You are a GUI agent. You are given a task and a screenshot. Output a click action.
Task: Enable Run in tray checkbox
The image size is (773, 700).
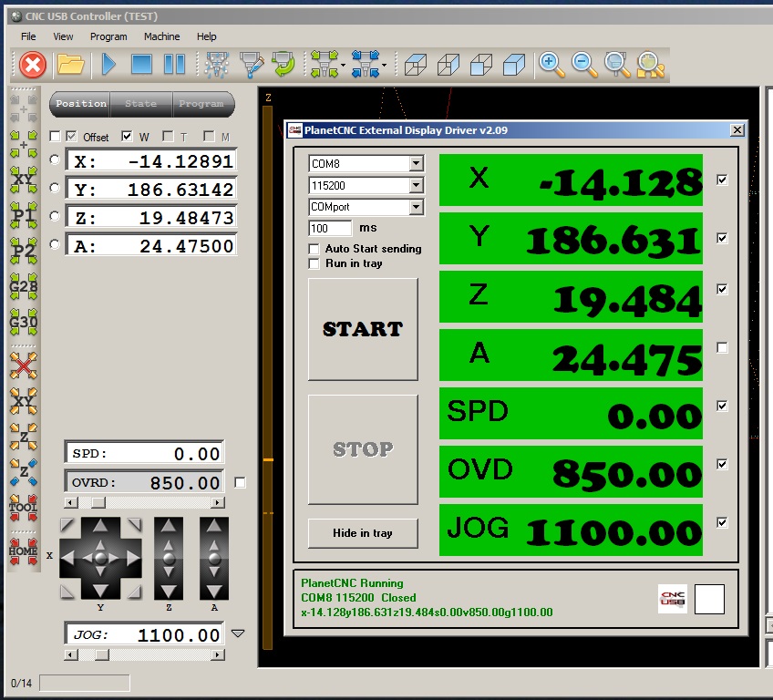[314, 263]
